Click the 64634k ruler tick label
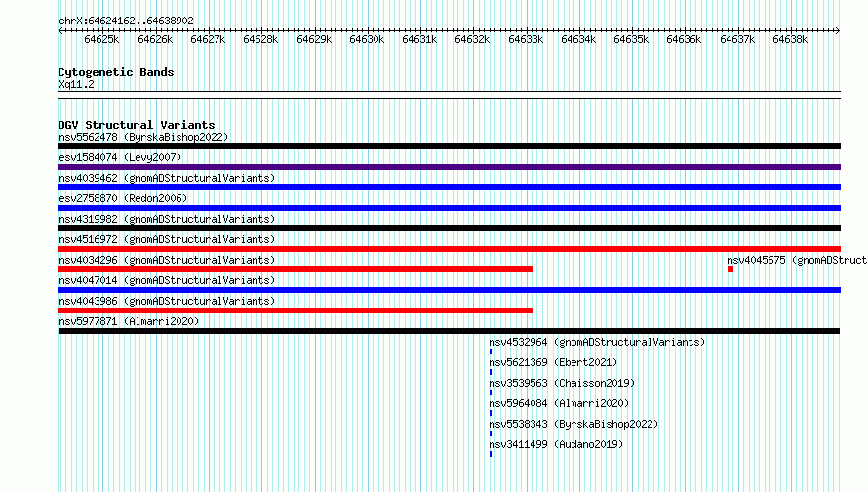 [578, 40]
